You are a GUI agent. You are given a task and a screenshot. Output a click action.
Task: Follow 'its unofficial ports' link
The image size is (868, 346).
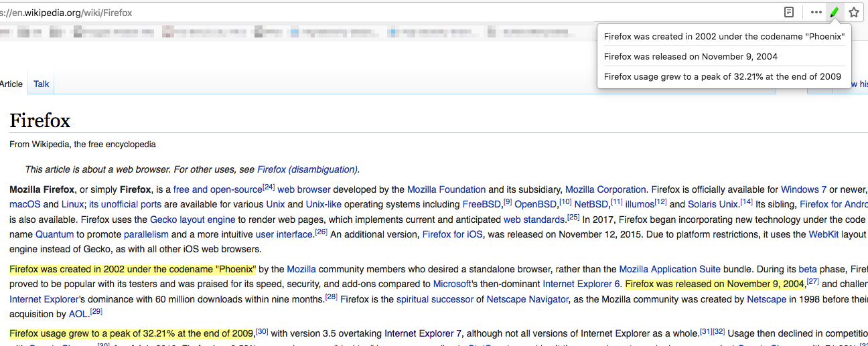pyautogui.click(x=125, y=204)
